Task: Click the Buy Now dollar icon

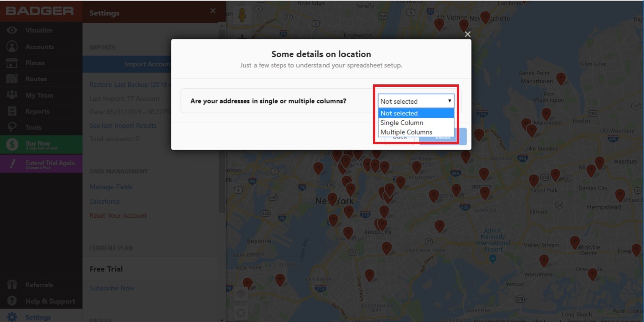Action: tap(12, 145)
